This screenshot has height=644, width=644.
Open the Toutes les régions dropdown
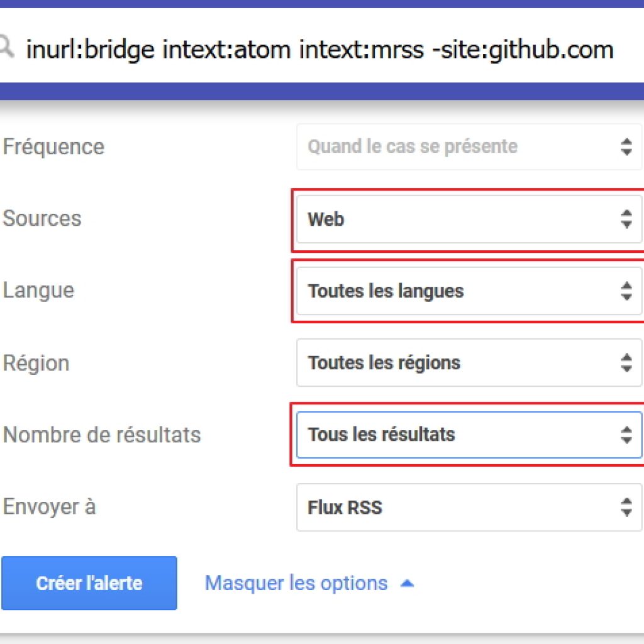469,363
